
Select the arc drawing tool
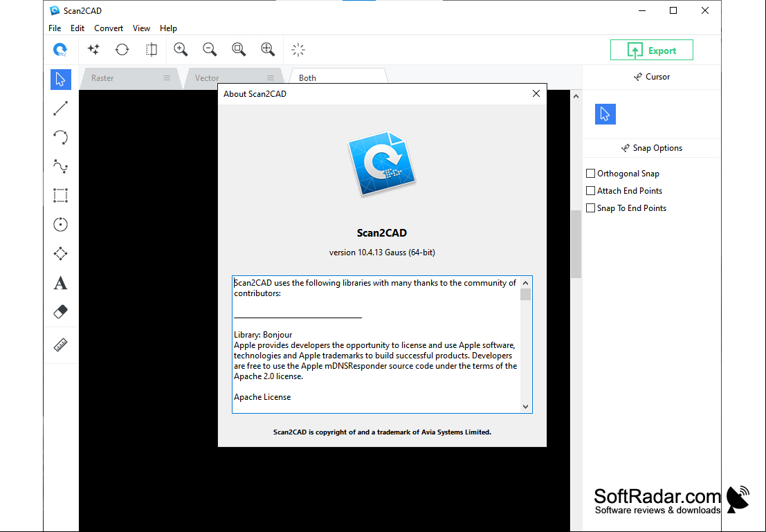click(x=61, y=137)
